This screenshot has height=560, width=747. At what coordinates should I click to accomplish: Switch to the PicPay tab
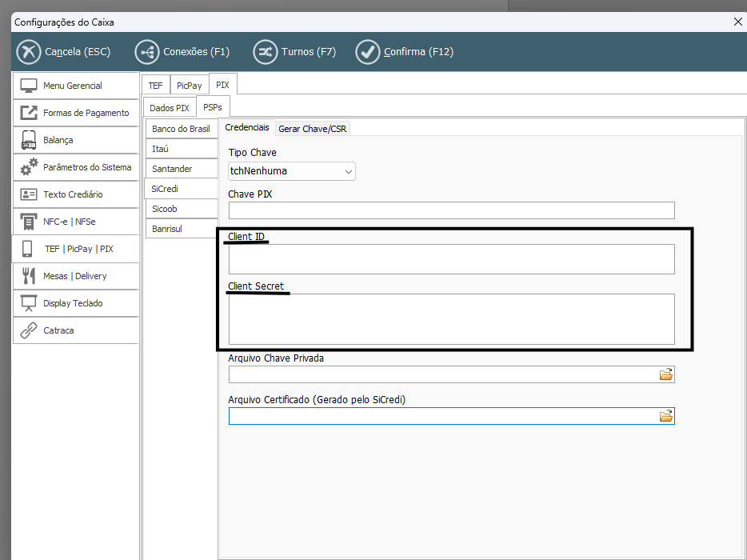point(189,85)
